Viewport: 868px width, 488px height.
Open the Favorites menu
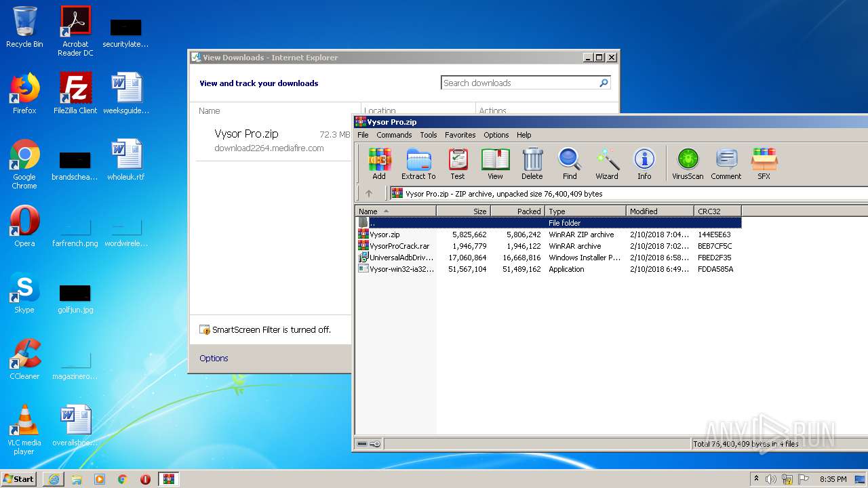460,135
